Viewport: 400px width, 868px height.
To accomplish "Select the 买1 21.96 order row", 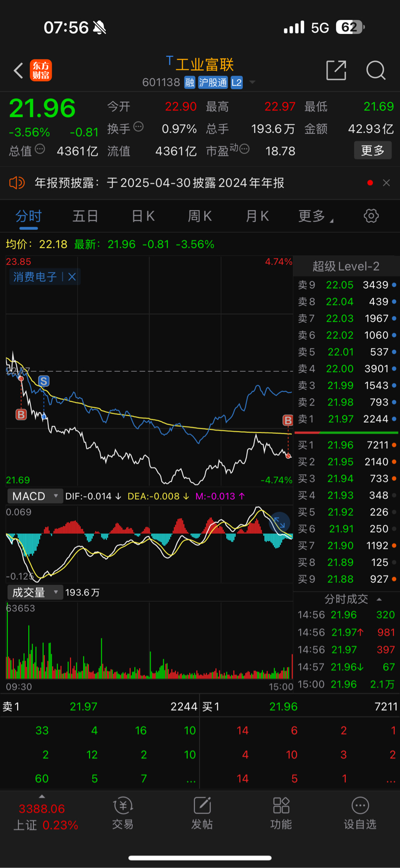I will (347, 445).
